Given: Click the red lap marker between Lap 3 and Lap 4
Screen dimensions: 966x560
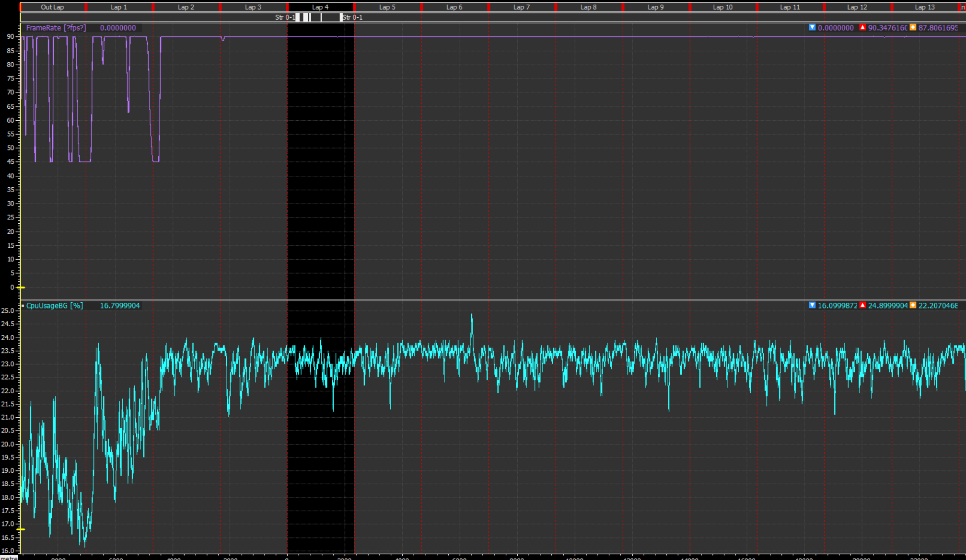Looking at the screenshot, I should 287,7.
